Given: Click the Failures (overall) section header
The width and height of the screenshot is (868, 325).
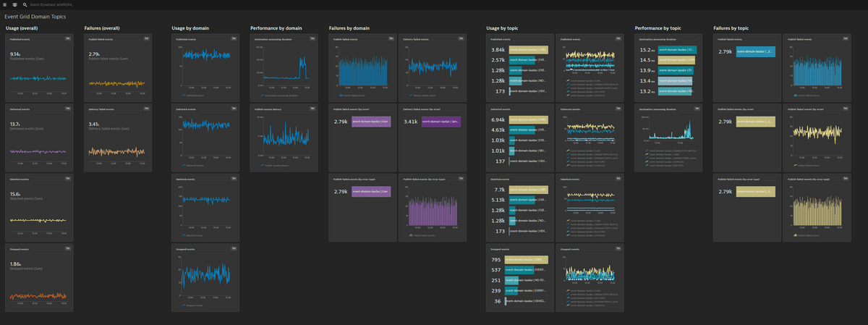Looking at the screenshot, I should pyautogui.click(x=101, y=28).
